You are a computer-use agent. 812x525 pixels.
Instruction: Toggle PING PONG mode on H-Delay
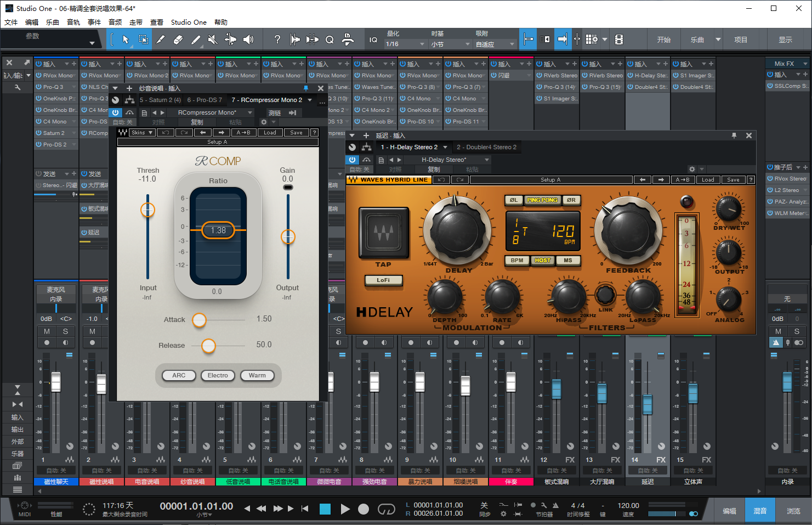coord(542,200)
